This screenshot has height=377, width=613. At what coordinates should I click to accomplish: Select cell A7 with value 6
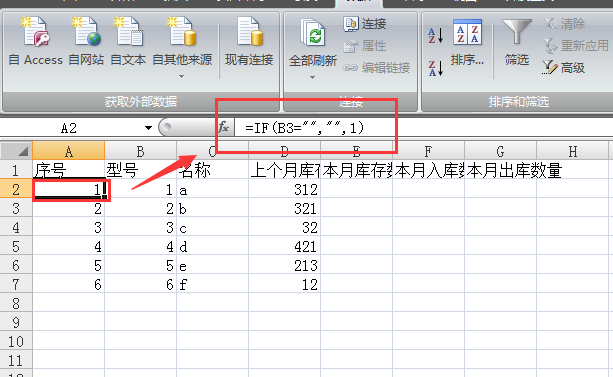click(68, 284)
